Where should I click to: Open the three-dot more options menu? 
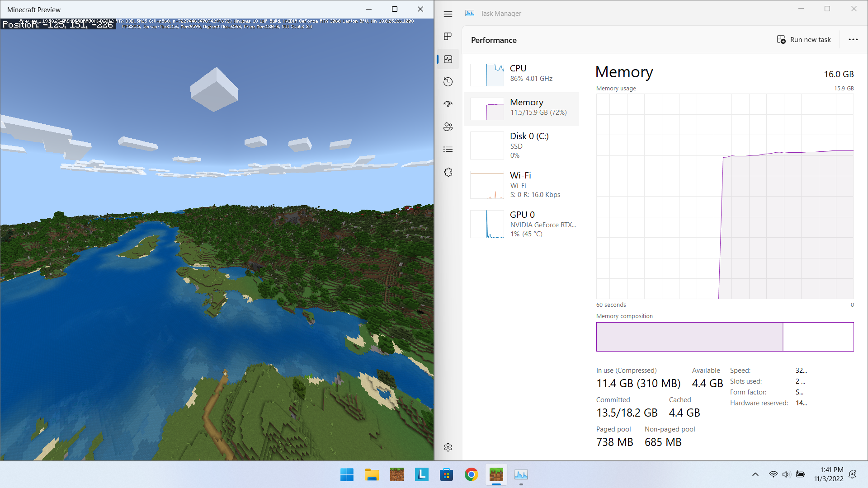[x=853, y=40]
